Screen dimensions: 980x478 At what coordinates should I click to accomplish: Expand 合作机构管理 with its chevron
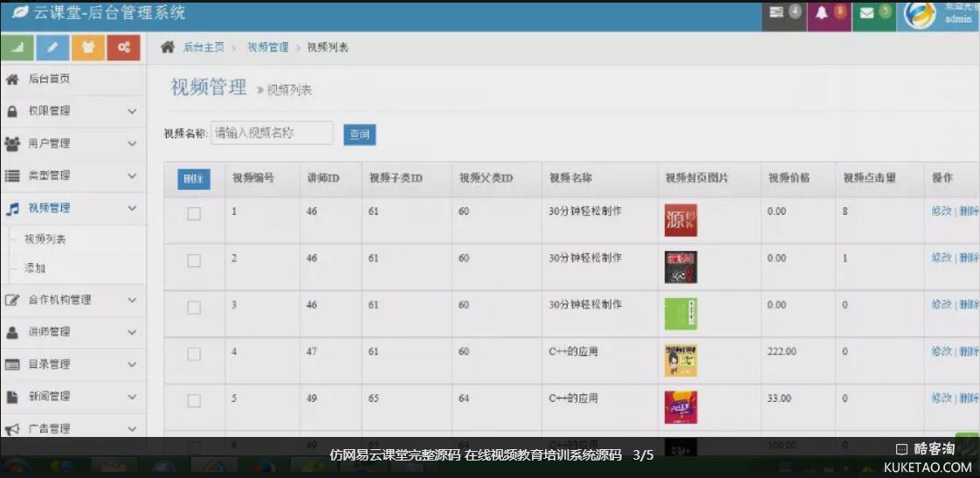pyautogui.click(x=132, y=301)
